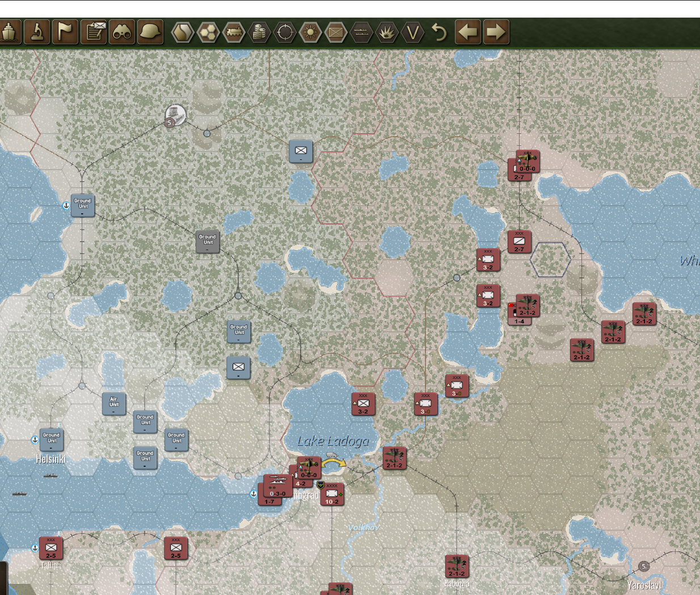Select the 1-4 counter under an air unit

519,321
